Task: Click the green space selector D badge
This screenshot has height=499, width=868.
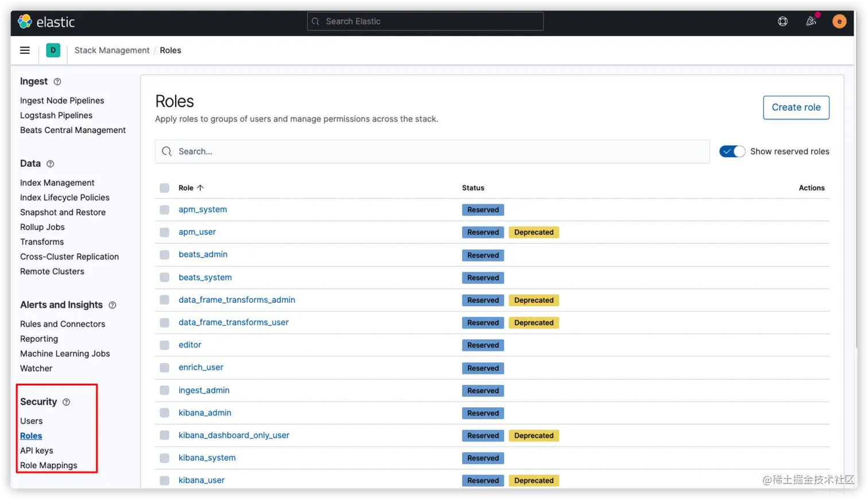Action: point(53,50)
